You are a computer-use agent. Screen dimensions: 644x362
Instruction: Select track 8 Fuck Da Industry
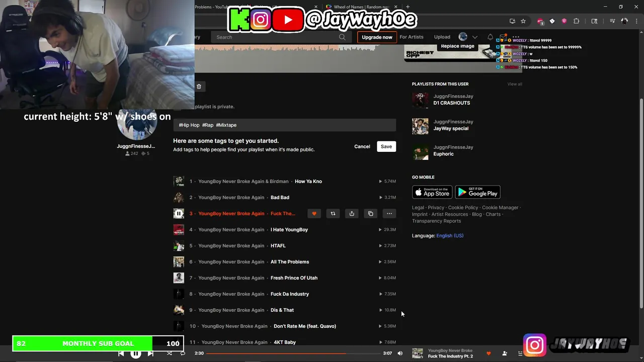(x=284, y=294)
